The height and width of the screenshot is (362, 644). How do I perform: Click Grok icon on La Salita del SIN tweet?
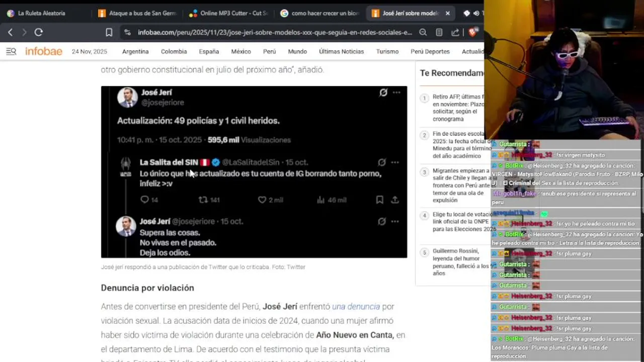pos(382,162)
